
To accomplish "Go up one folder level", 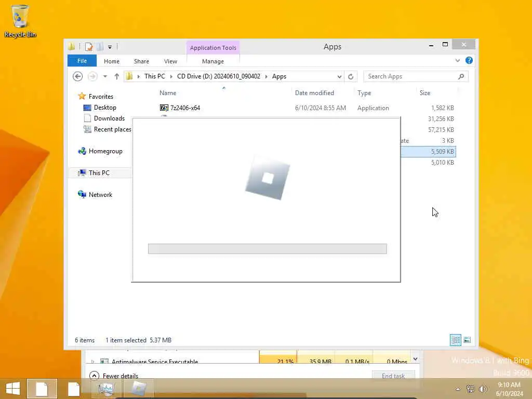I will [117, 76].
